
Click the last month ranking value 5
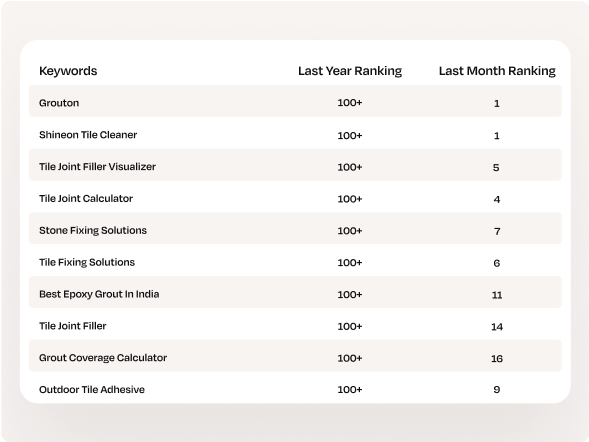coord(496,167)
